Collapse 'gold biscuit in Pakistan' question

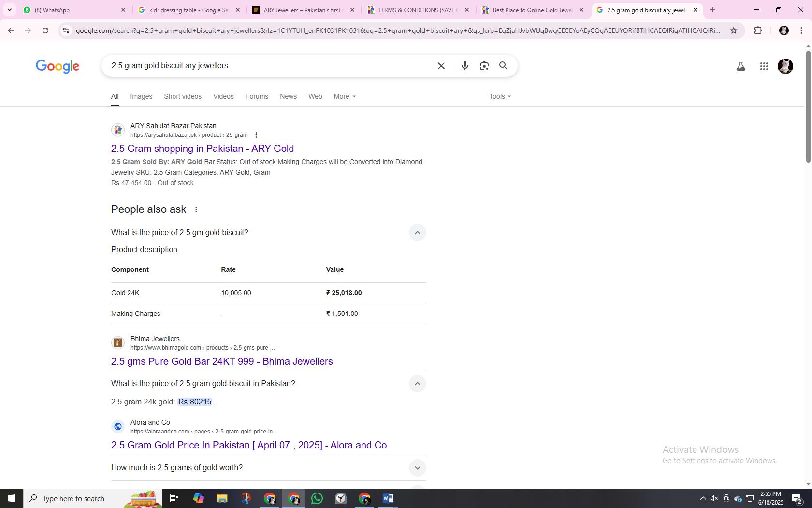tap(417, 384)
